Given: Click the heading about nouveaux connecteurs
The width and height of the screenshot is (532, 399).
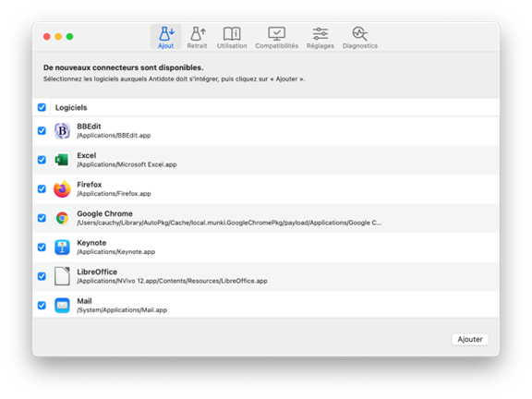Looking at the screenshot, I should coord(124,67).
